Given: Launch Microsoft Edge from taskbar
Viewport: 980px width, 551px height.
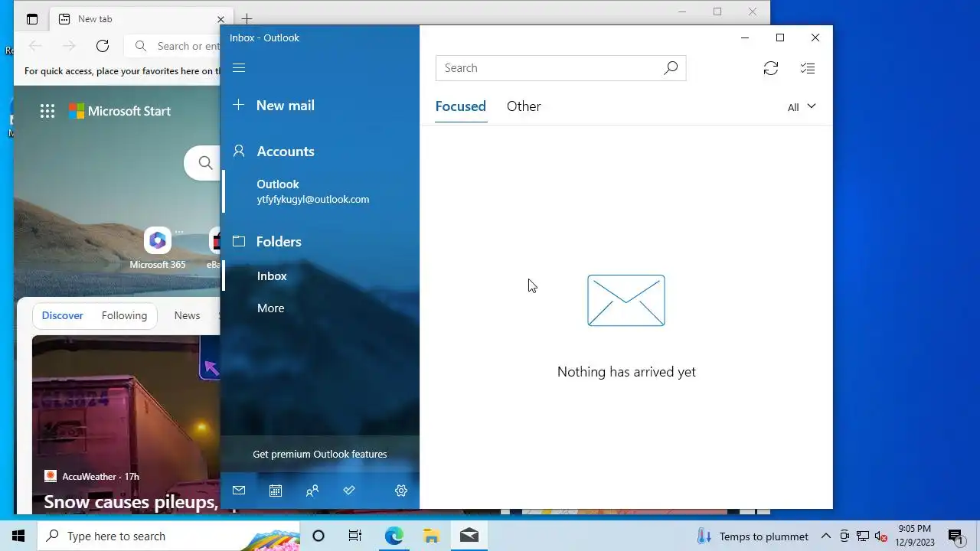Looking at the screenshot, I should (394, 536).
